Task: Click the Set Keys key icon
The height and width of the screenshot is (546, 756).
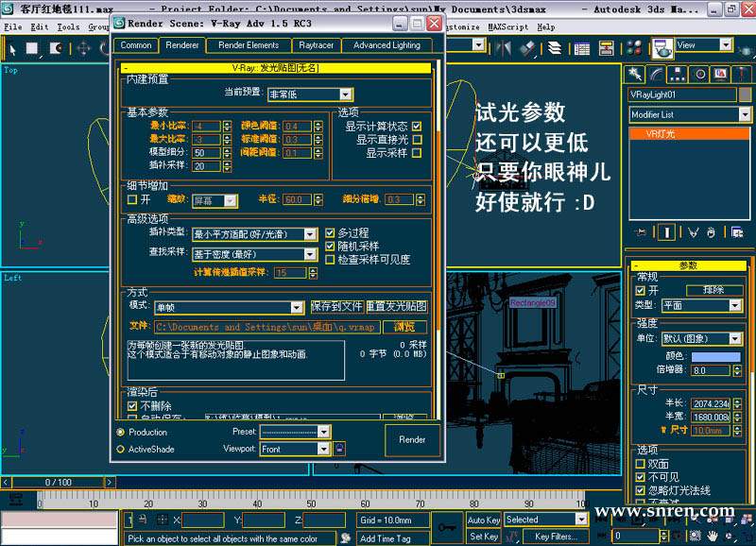Action: tap(446, 528)
